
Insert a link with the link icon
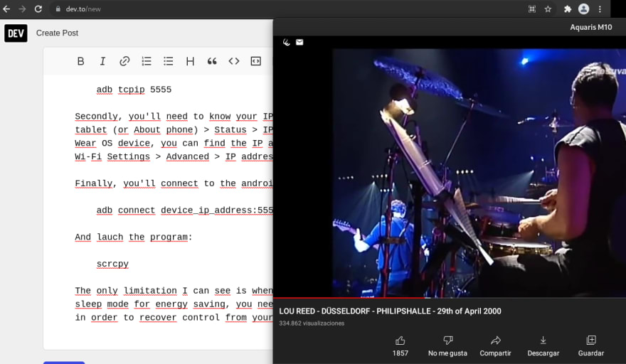coord(124,61)
